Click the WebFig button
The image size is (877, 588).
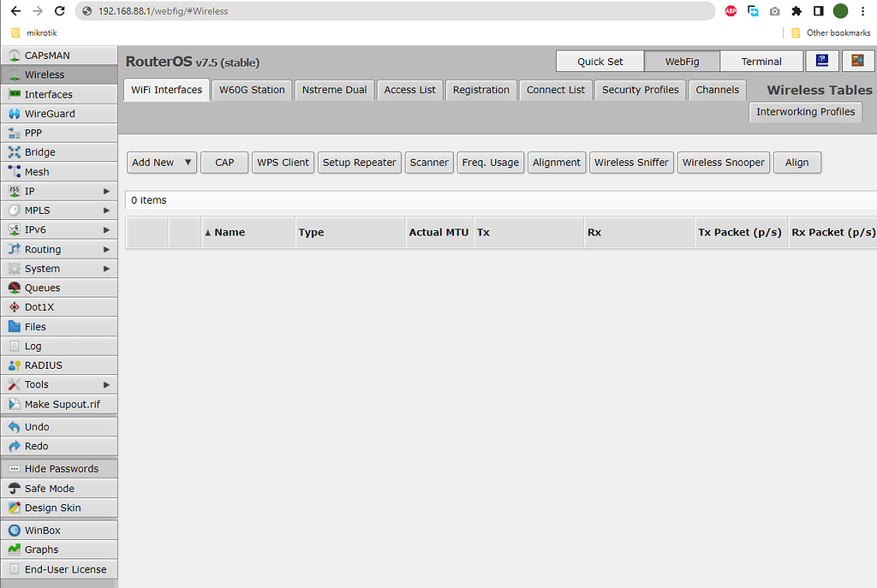click(x=682, y=61)
